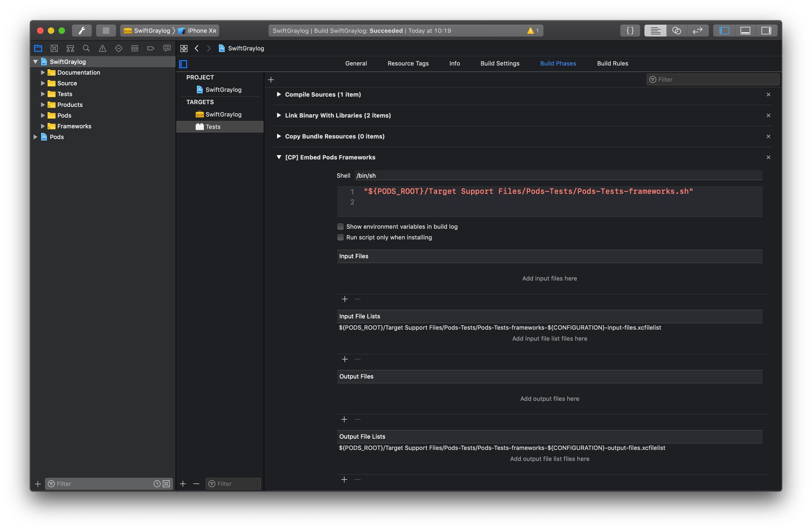Remove the Link Binary With Libraries phase
The height and width of the screenshot is (531, 812).
[x=768, y=116]
